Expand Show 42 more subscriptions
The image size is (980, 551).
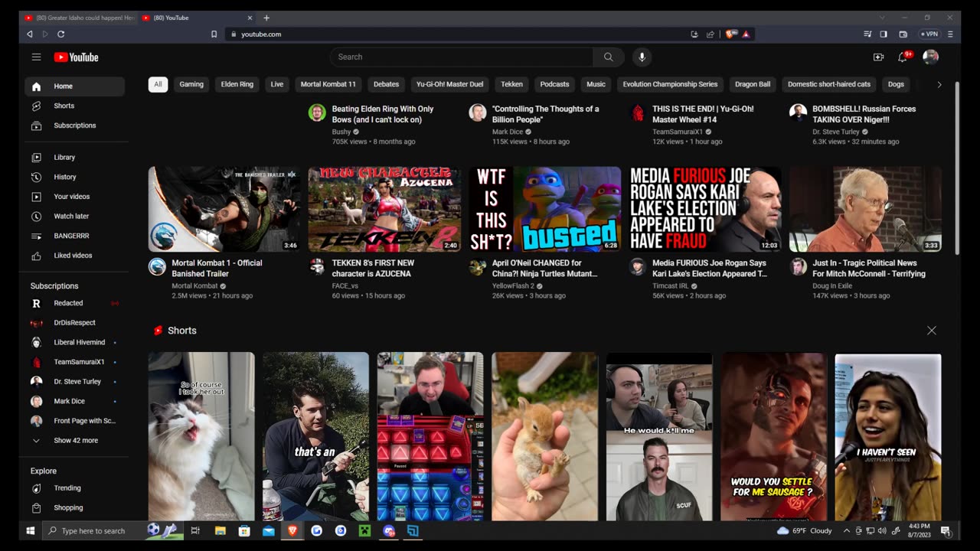(x=75, y=440)
